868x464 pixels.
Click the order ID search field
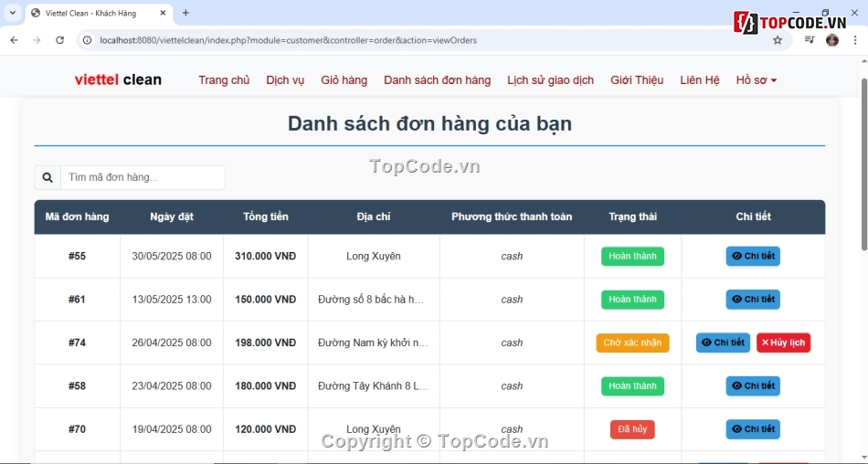click(x=143, y=177)
